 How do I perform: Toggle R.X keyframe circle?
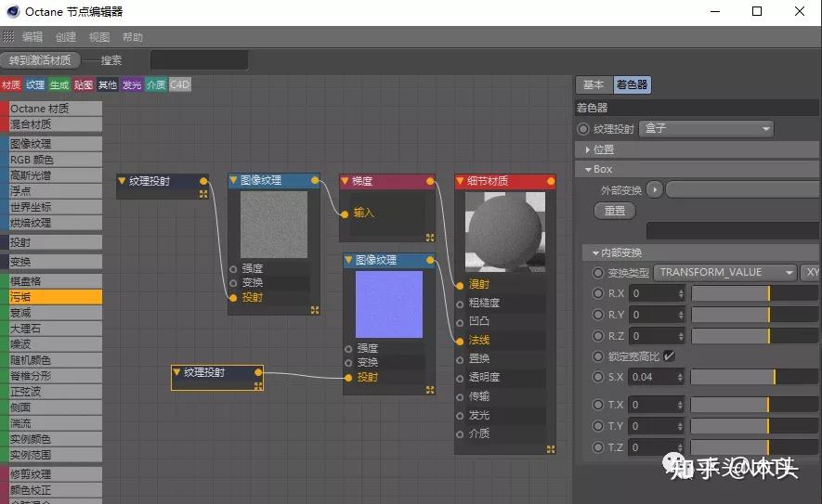[x=598, y=293]
